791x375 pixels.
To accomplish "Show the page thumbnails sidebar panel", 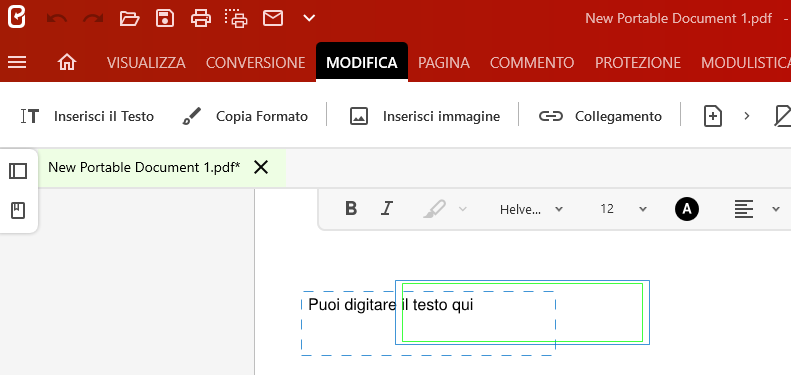I will pyautogui.click(x=18, y=171).
